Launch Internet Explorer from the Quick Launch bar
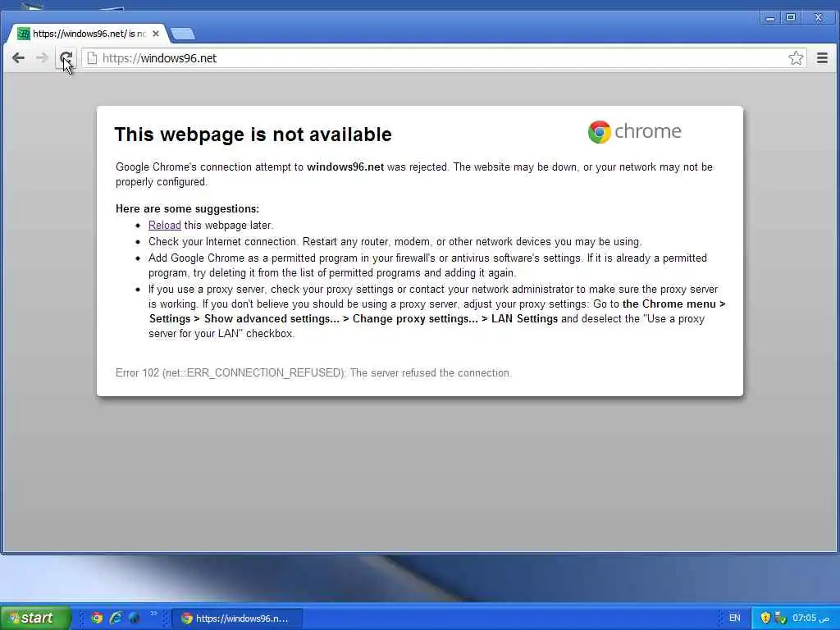This screenshot has height=630, width=840. point(116,618)
